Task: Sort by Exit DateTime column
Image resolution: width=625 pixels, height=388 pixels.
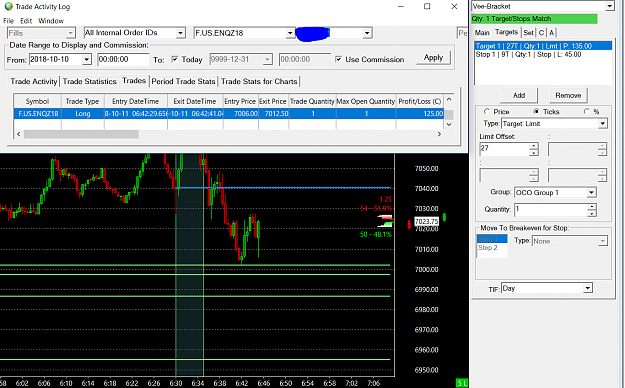Action: (195, 101)
